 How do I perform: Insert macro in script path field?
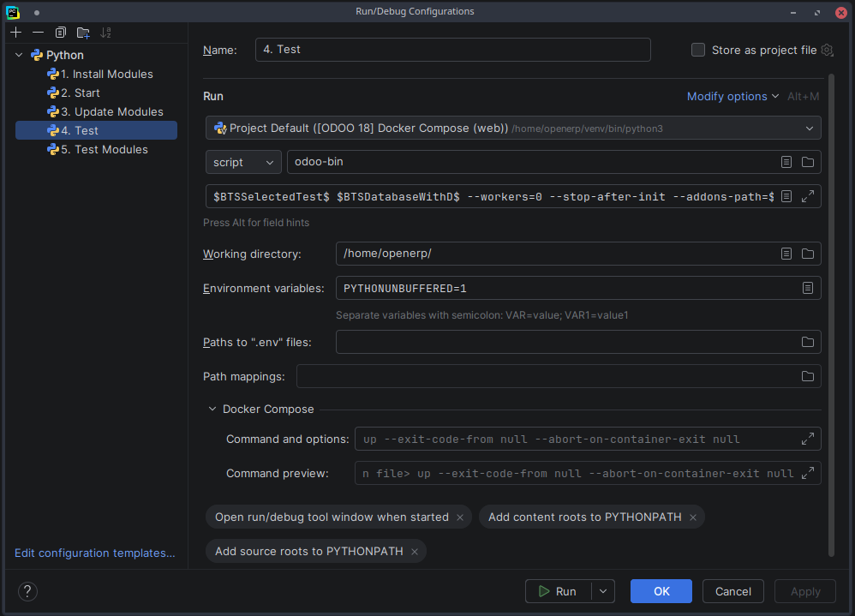pos(786,162)
